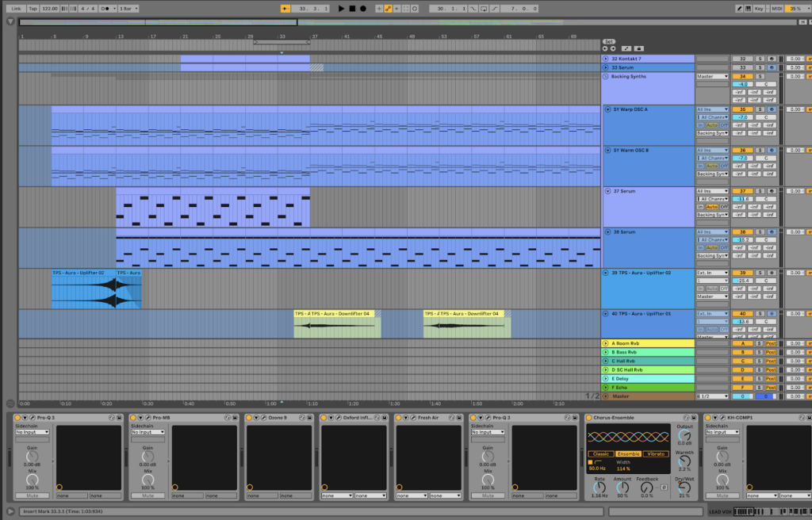Click the Tap tempo button

coord(33,7)
